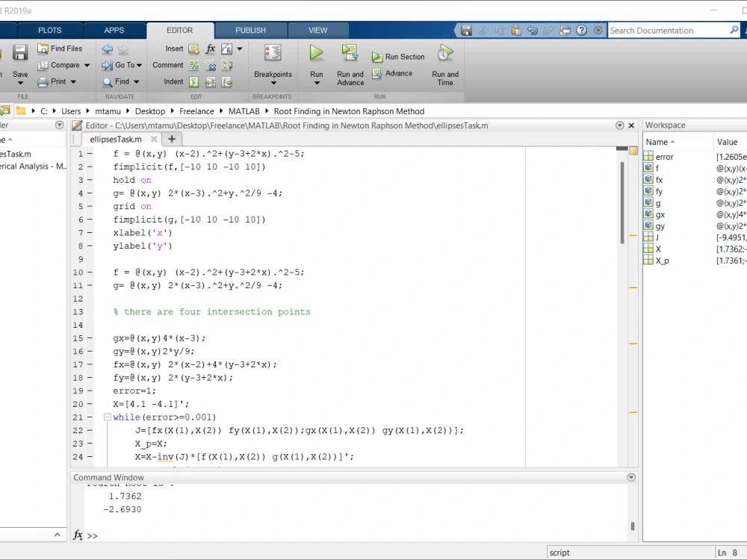
Task: Click Undo in the quick access toolbar
Action: (530, 30)
